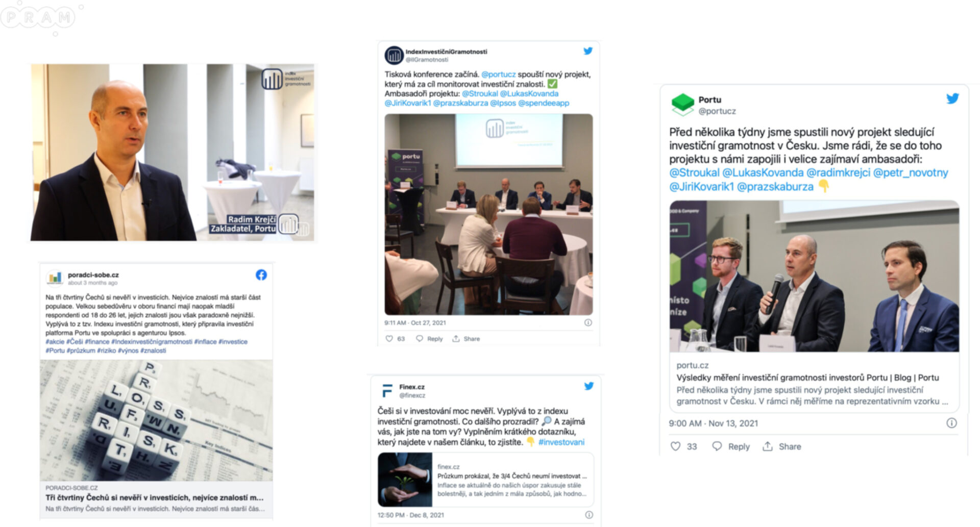Click the Twitter bird icon in Finex.cz tweet
The image size is (980, 527).
coord(589,386)
